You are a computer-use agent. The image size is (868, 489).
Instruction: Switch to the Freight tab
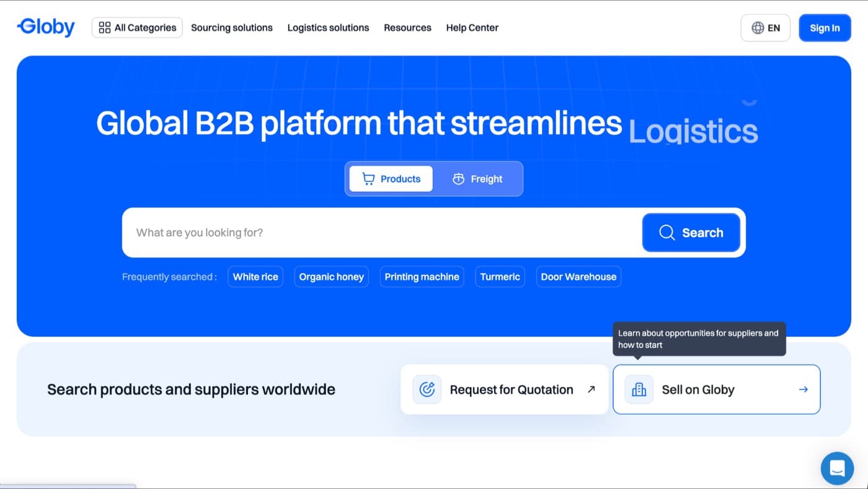[477, 179]
